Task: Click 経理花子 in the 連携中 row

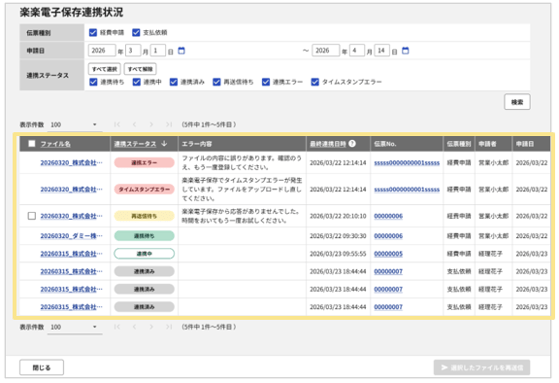Action: [x=490, y=254]
